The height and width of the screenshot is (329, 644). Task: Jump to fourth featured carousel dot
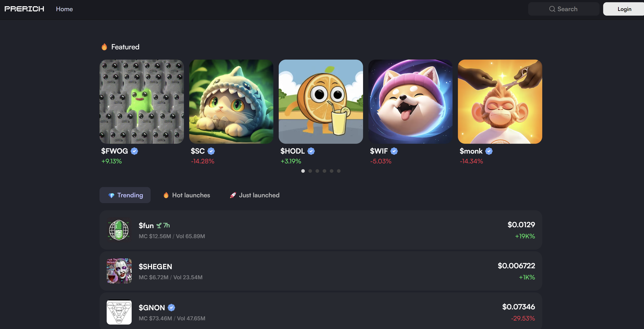(324, 171)
